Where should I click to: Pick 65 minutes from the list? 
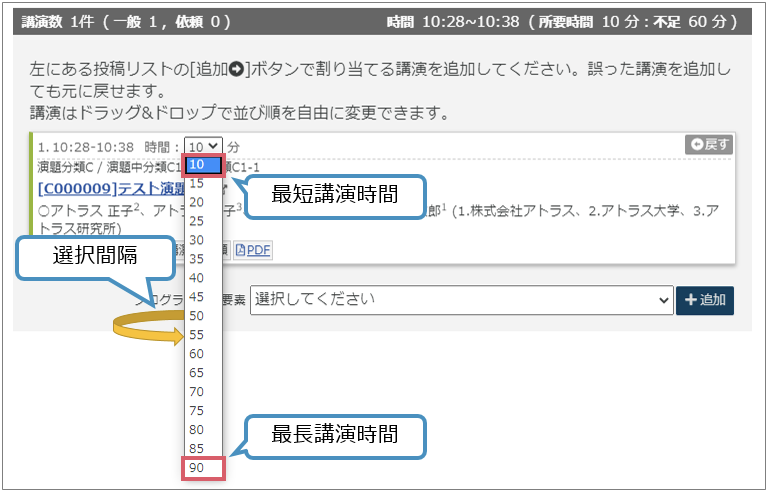pyautogui.click(x=203, y=373)
